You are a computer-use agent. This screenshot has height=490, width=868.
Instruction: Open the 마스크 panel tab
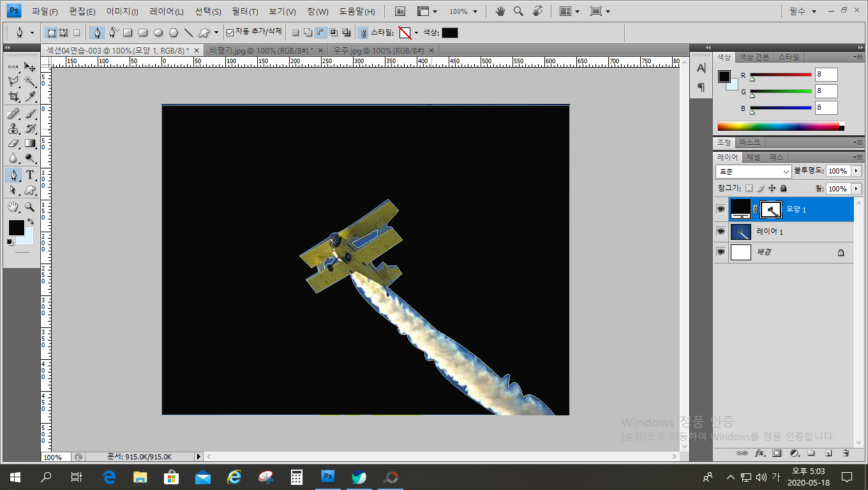point(749,142)
